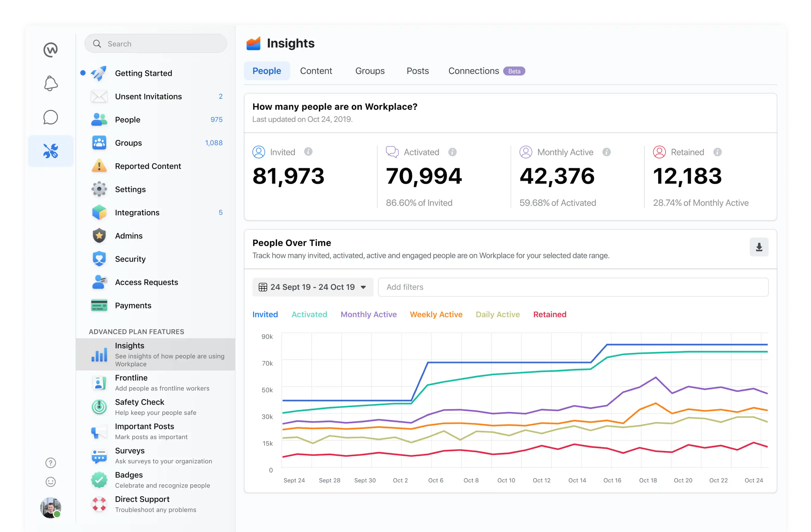
Task: Click the smiley feedback icon
Action: (51, 482)
